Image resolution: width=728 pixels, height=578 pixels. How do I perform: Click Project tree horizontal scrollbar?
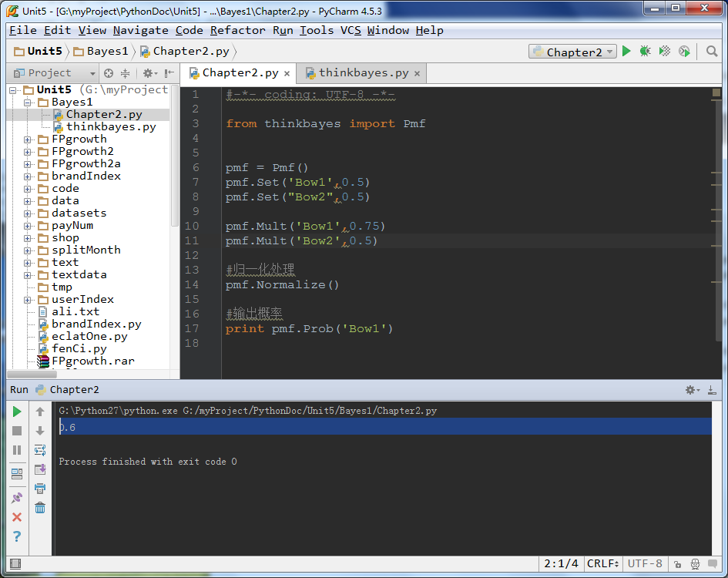click(x=32, y=374)
